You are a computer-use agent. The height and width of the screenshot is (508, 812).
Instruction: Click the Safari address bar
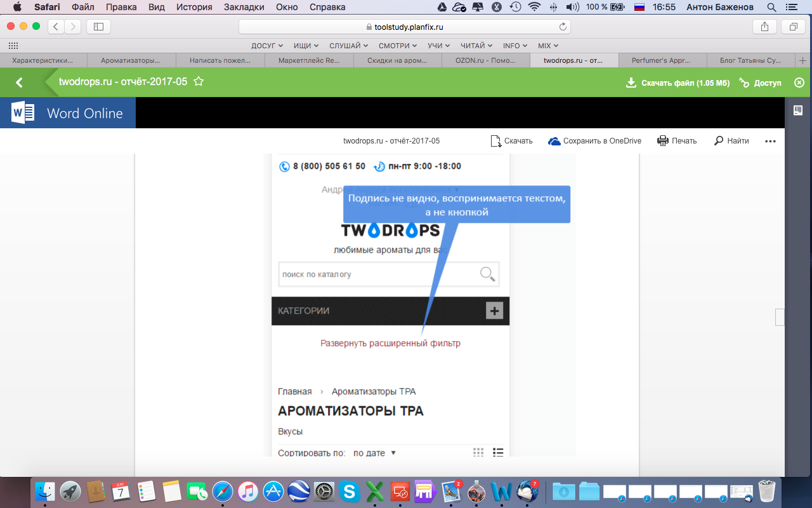(404, 27)
